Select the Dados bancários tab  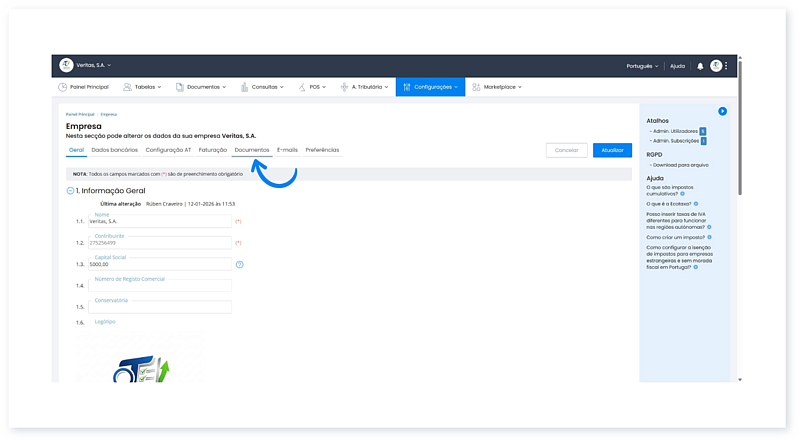114,150
